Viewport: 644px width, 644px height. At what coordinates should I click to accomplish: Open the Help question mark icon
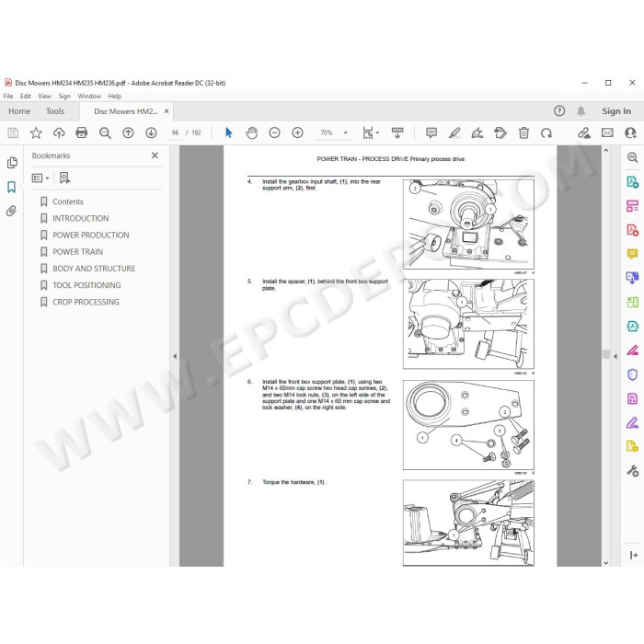click(559, 111)
